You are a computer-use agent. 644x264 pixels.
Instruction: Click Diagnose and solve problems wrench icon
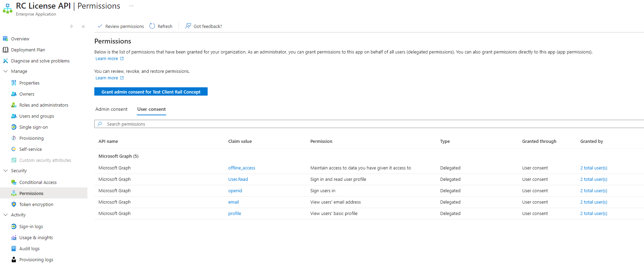[x=6, y=61]
